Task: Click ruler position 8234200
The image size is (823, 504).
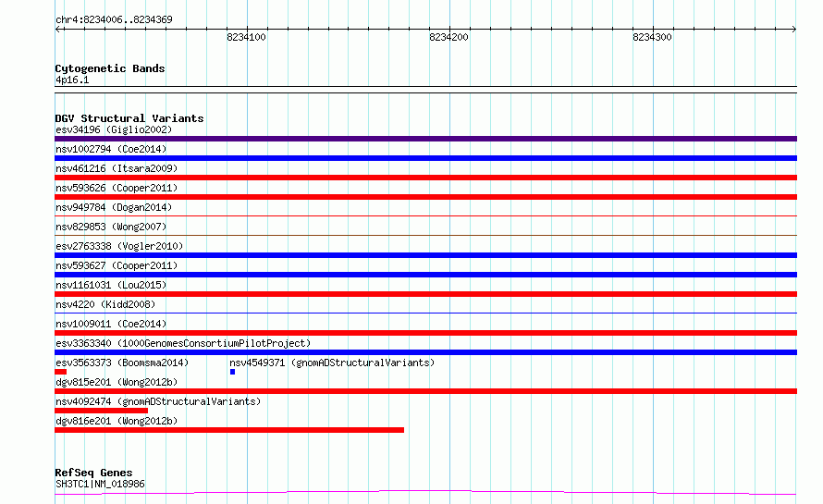Action: [x=448, y=37]
